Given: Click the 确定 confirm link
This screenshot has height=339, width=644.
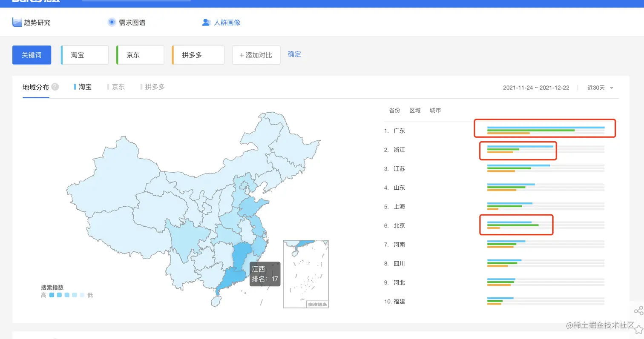Looking at the screenshot, I should tap(294, 54).
